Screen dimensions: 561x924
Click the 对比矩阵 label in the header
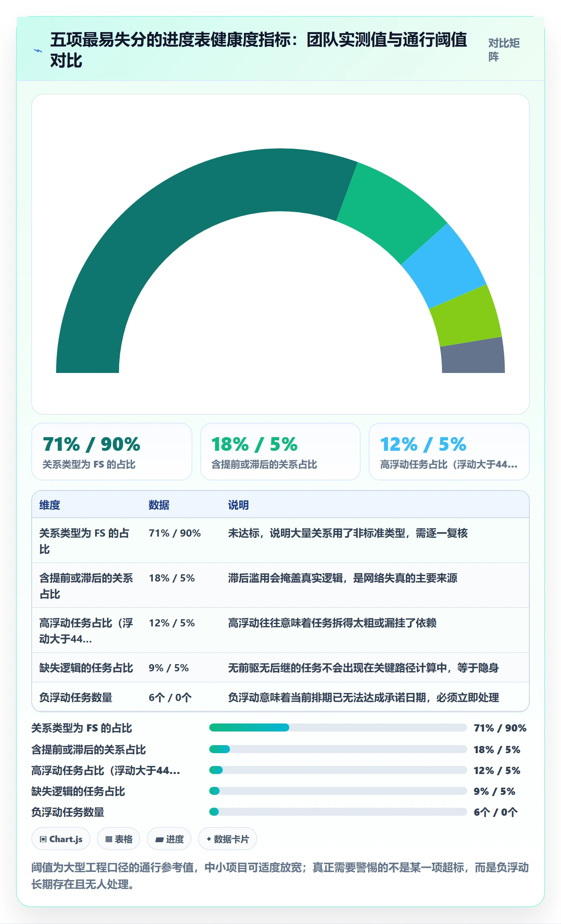click(504, 50)
